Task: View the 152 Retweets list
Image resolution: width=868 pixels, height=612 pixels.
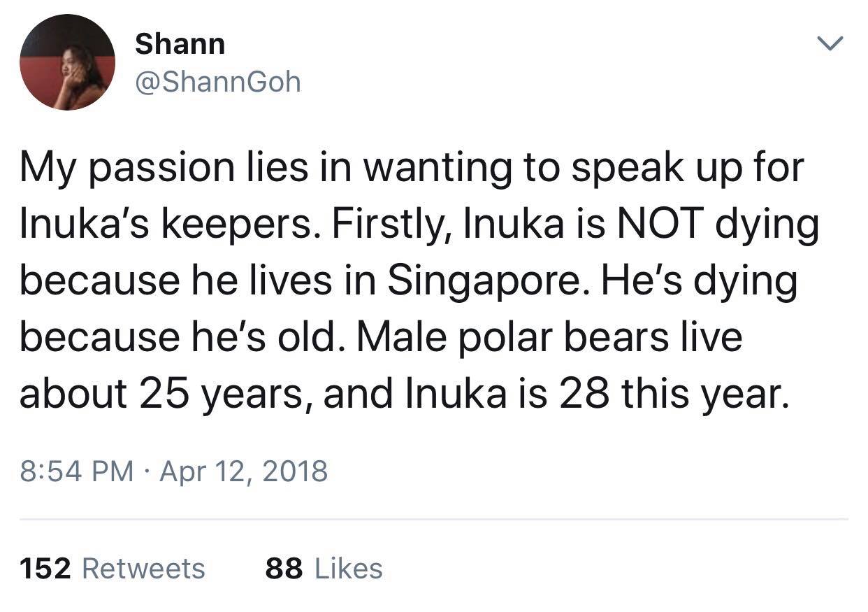Action: pos(113,568)
